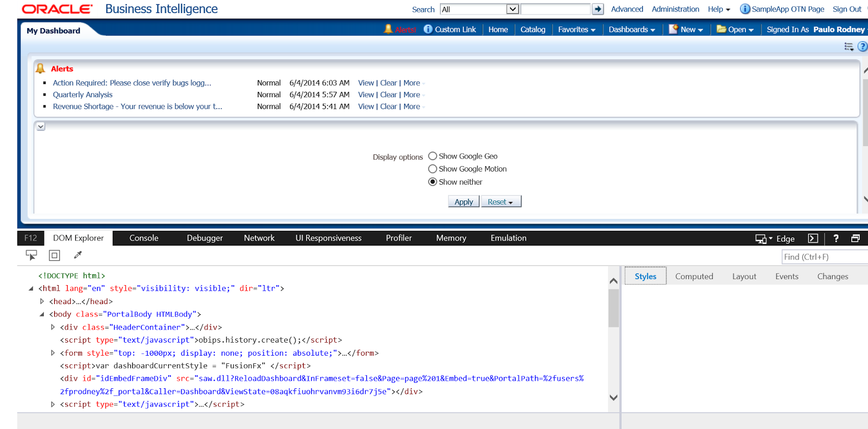Collapse the body PortalBody node
The height and width of the screenshot is (429, 868).
coord(42,314)
